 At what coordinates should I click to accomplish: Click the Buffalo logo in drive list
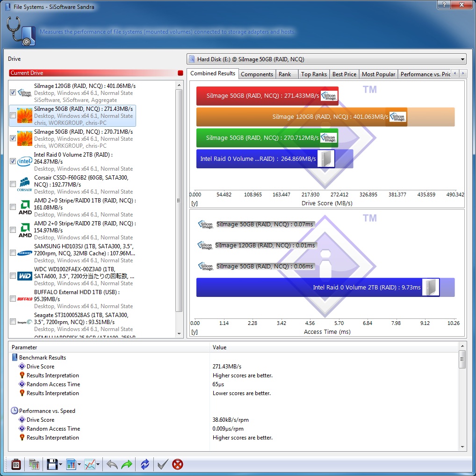(25, 299)
